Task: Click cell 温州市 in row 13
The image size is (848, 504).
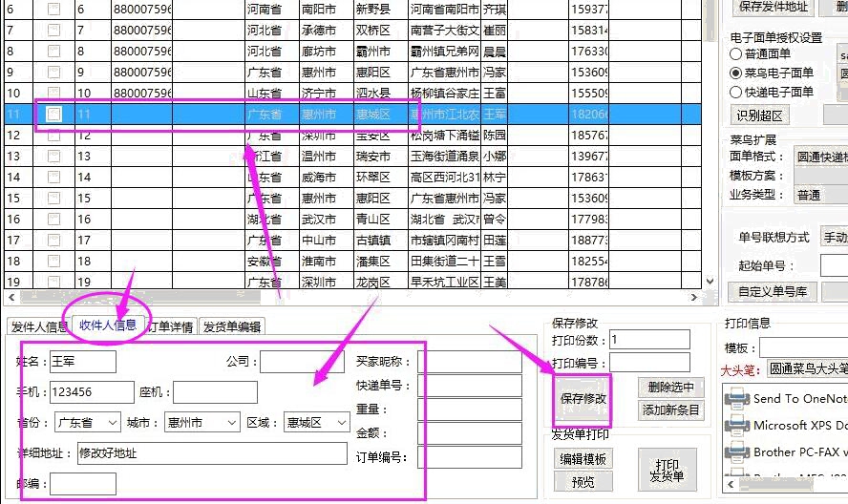Action: 326,157
